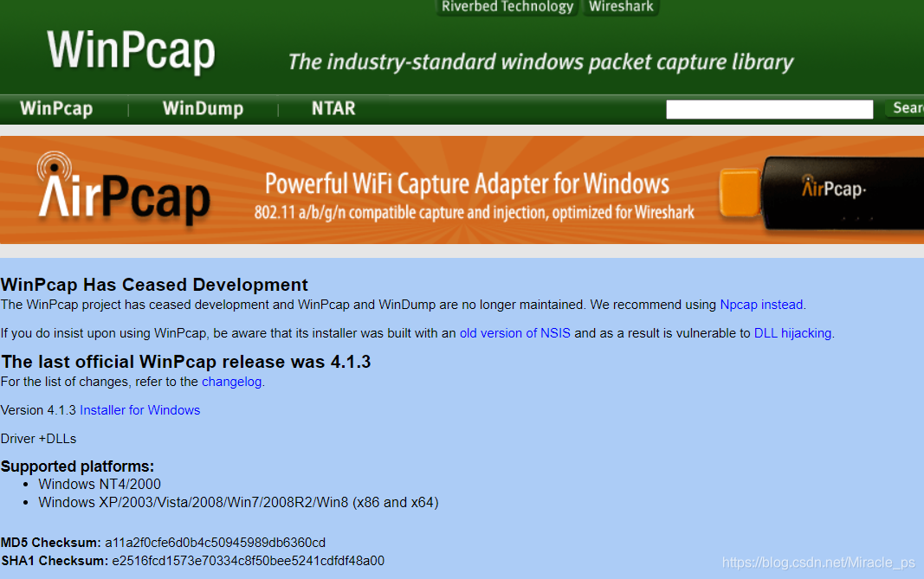Open the changelog link
This screenshot has height=579, width=924.
231,382
